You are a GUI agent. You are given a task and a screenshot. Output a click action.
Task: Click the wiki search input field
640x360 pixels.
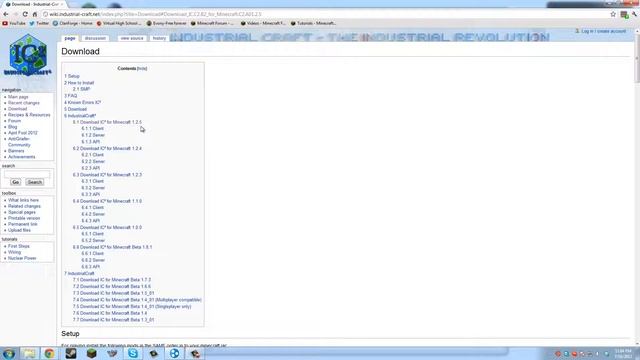(27, 174)
